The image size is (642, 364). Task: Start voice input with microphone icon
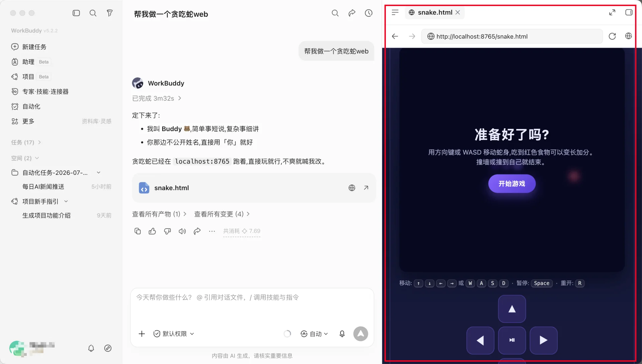342,334
